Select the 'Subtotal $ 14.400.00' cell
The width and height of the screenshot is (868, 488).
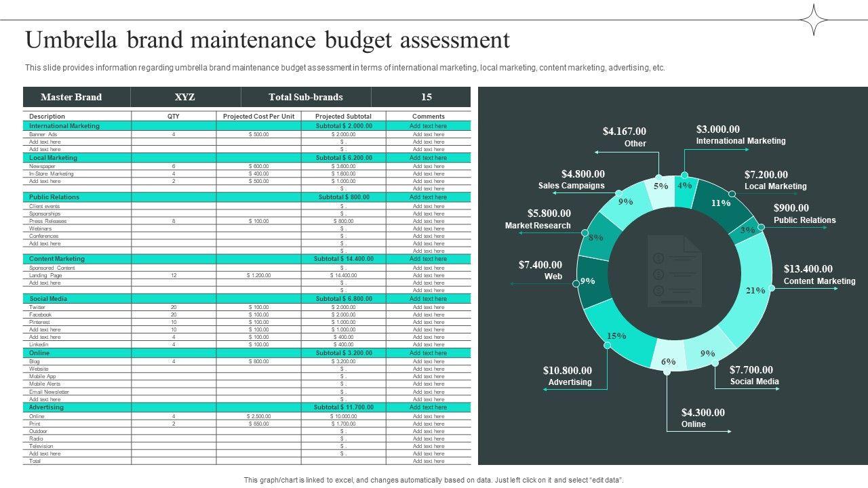point(344,259)
